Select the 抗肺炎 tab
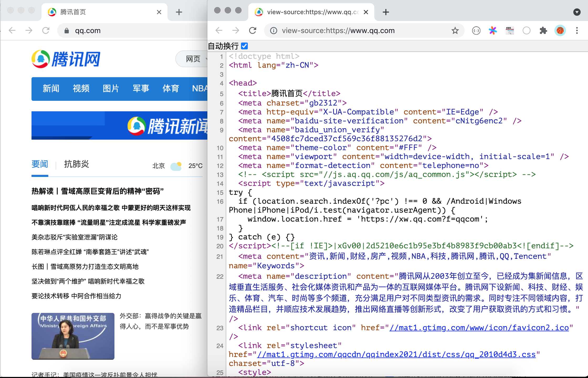The height and width of the screenshot is (378, 588). [76, 164]
